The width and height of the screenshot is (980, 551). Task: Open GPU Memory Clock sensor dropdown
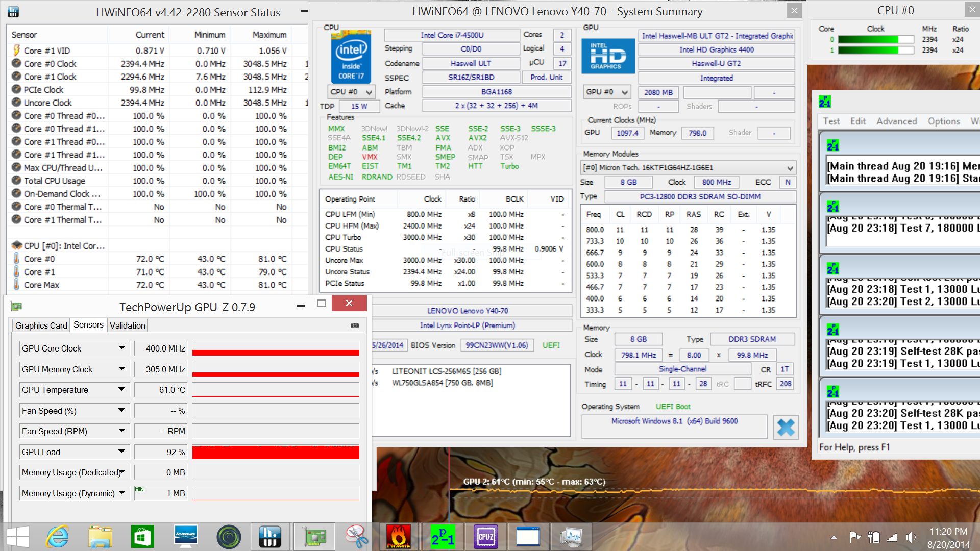[121, 369]
